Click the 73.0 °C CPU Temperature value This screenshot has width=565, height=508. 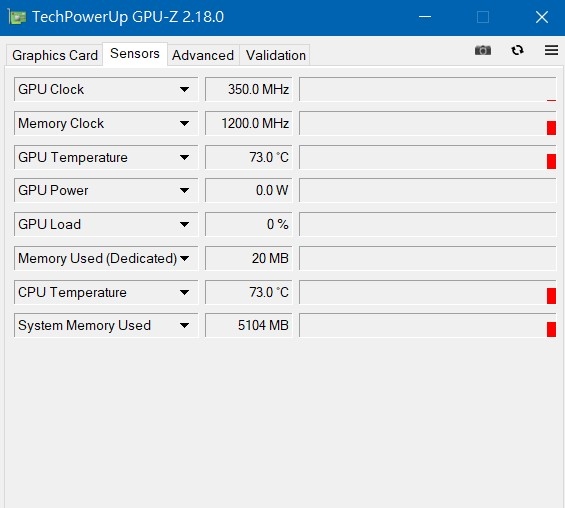[x=249, y=292]
